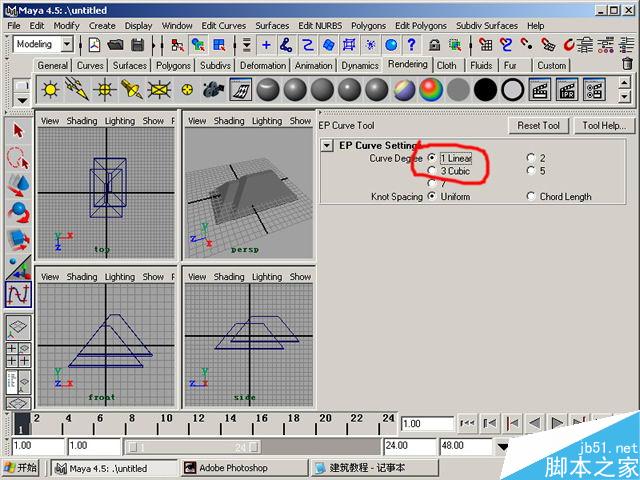The image size is (640, 480).
Task: Open the animation preferences dropdown arrow
Action: [503, 447]
